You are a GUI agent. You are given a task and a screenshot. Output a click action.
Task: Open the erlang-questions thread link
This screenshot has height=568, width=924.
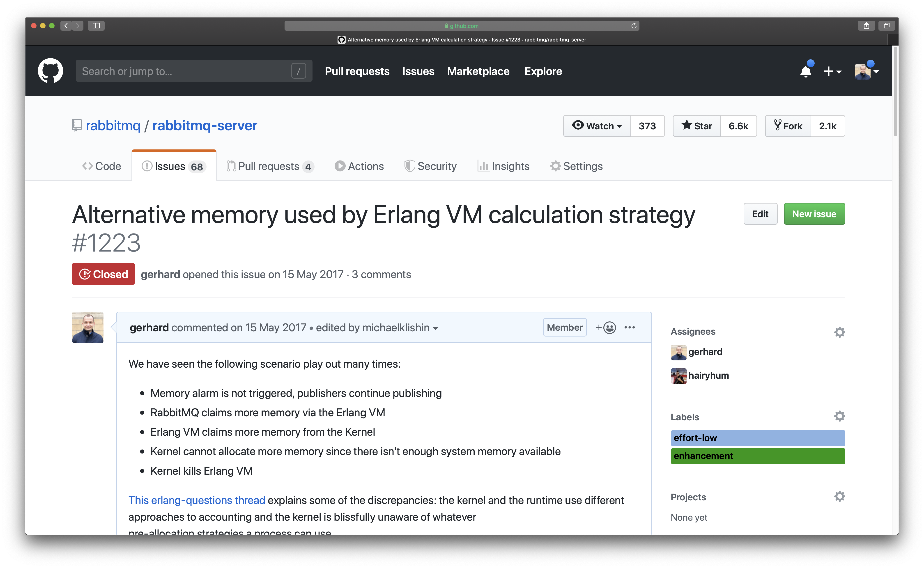coord(197,500)
